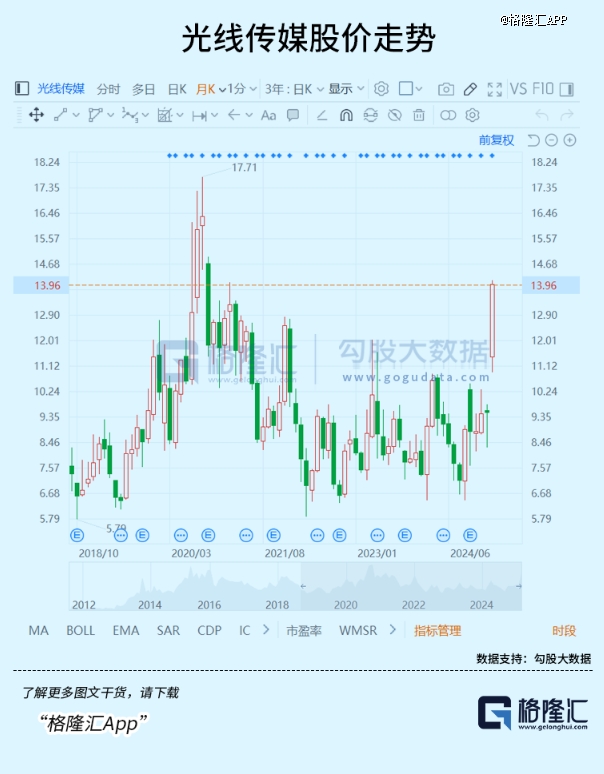
Task: Delete drawings with the trash icon
Action: (419, 115)
